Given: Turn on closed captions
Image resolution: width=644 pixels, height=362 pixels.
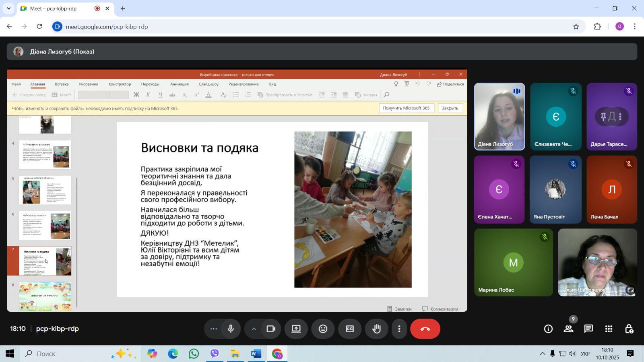Looking at the screenshot, I should 350,329.
